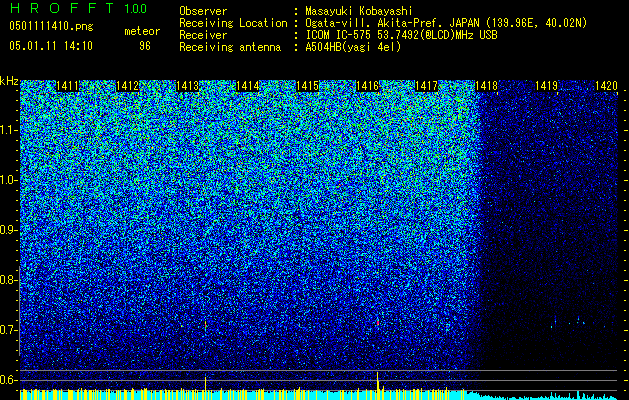The image size is (629, 400).
Task: Click the 1419 time marker
Action: pos(547,86)
